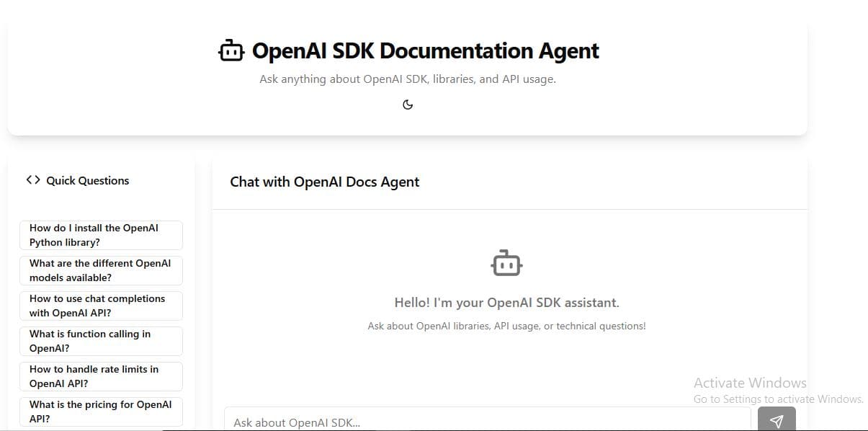868x431 pixels.
Task: Toggle dark mode with the moon icon
Action: pos(408,104)
